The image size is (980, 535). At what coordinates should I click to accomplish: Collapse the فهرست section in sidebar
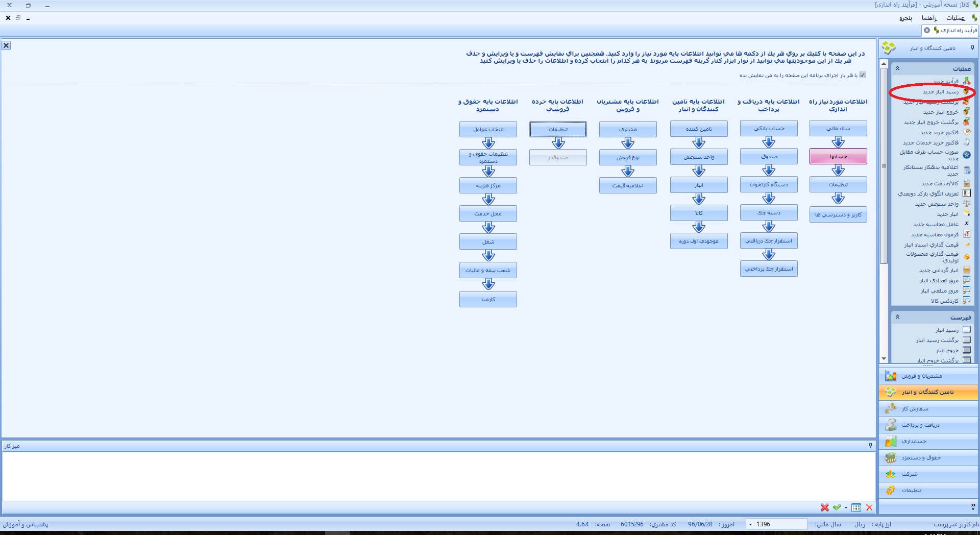pyautogui.click(x=897, y=317)
